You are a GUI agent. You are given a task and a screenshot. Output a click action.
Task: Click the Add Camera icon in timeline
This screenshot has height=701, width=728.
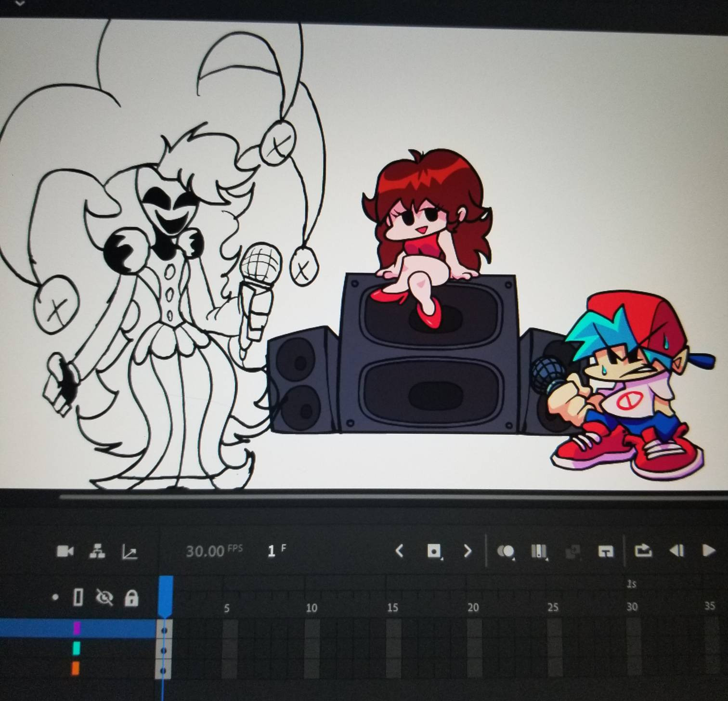click(65, 551)
